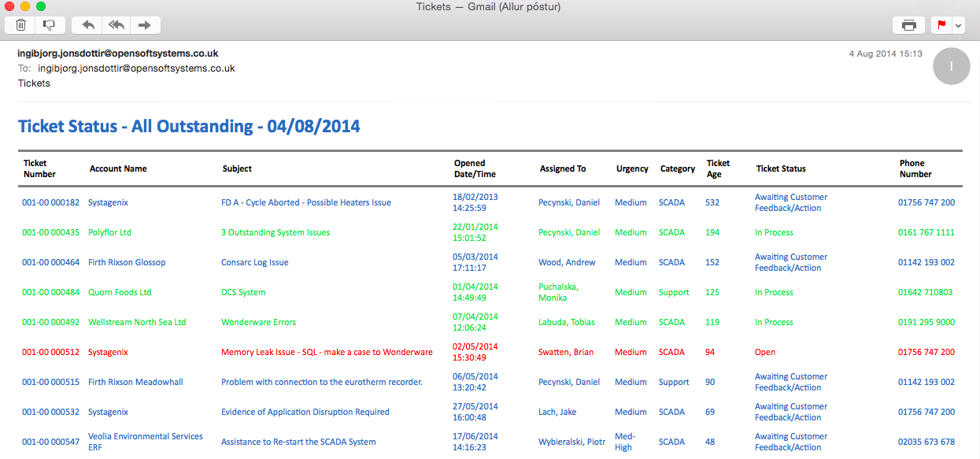Click phone number 0161 767 1111
The height and width of the screenshot is (459, 980).
pyautogui.click(x=926, y=232)
